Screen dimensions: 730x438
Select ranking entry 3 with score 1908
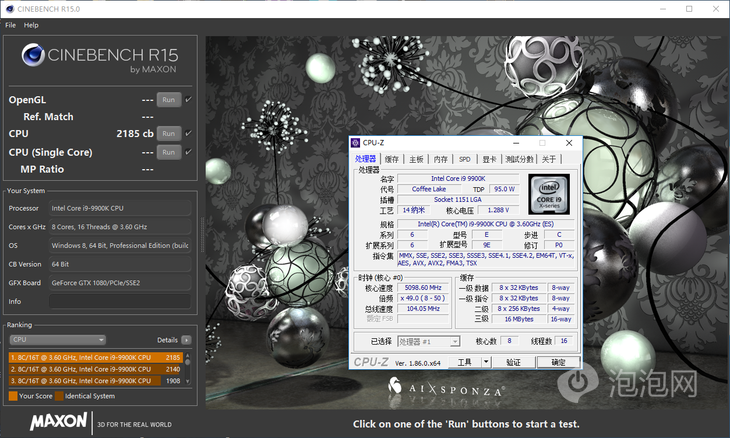pyautogui.click(x=95, y=381)
